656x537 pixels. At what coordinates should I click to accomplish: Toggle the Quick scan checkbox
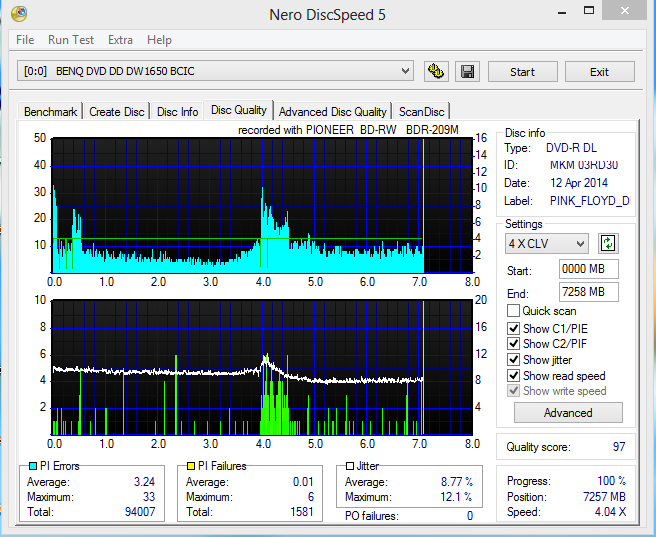[513, 311]
